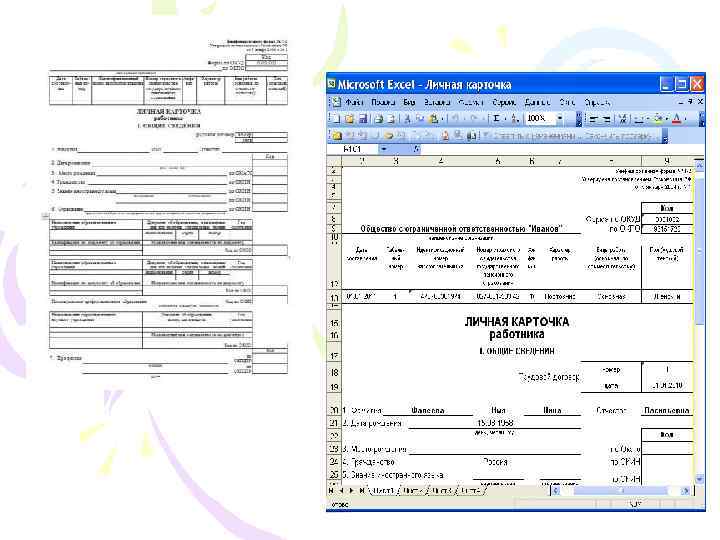The width and height of the screenshot is (720, 540).
Task: Click the horizontal scrollbar thumb
Action: pos(622,491)
